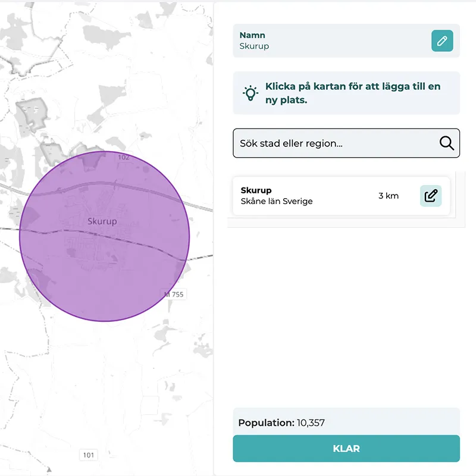
Task: Click the Skurup label inside the circle
Action: [102, 221]
